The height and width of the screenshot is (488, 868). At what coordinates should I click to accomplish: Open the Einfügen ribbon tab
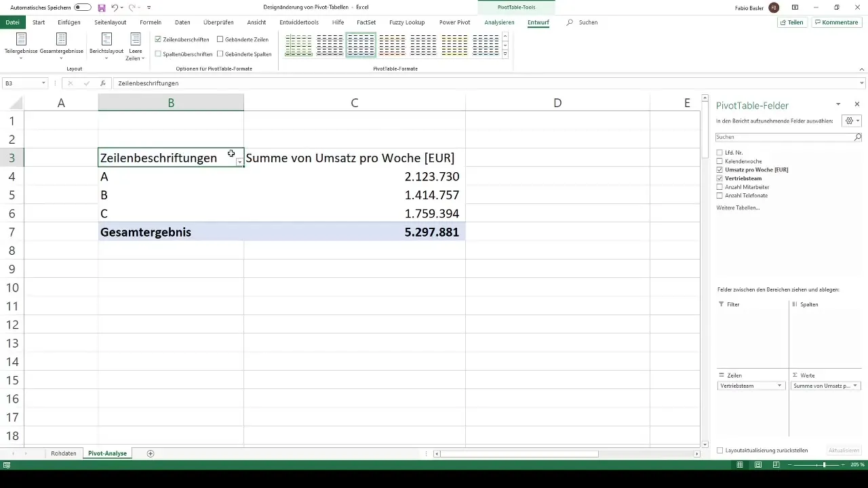click(69, 22)
